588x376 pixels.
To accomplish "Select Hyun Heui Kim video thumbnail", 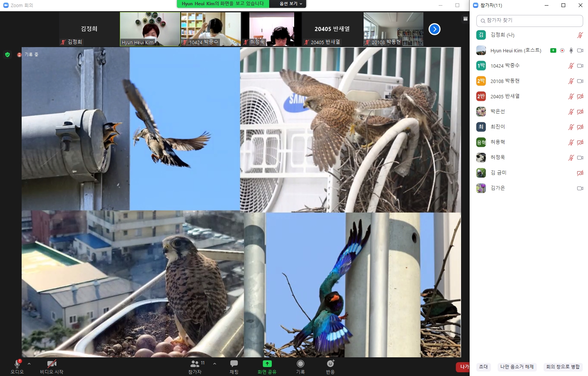I will tap(150, 29).
